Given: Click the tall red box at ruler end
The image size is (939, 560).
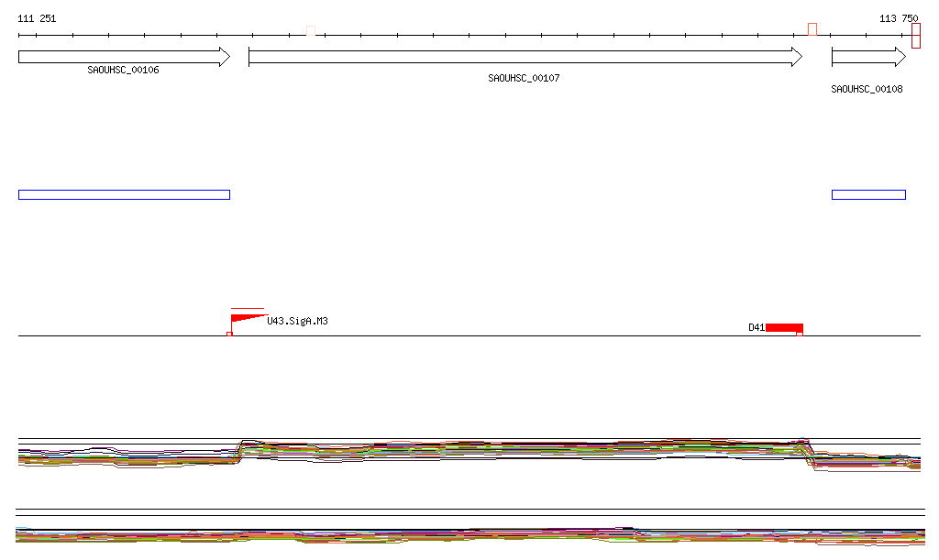Looking at the screenshot, I should click(915, 36).
